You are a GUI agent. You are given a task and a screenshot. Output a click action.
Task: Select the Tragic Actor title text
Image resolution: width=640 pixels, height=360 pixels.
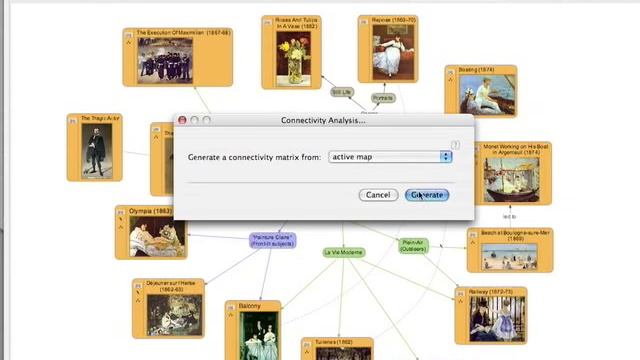pos(100,118)
